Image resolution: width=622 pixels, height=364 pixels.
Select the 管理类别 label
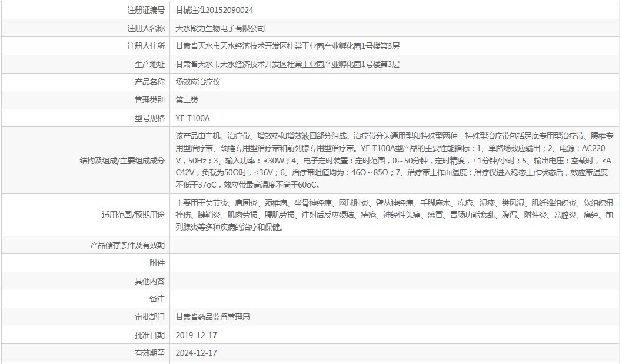click(149, 100)
